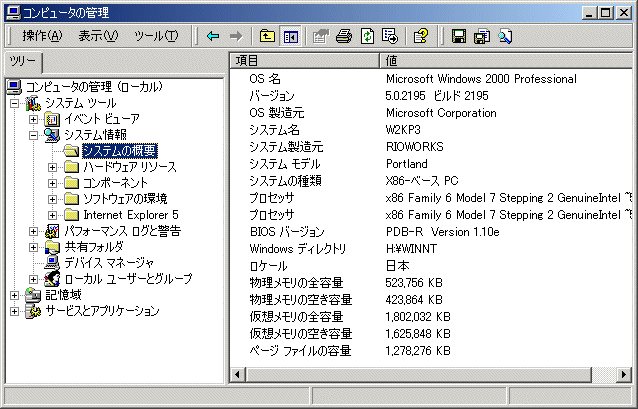Image resolution: width=638 pixels, height=409 pixels.
Task: Expand パフォーマンス ログと警告 node
Action: (x=33, y=231)
